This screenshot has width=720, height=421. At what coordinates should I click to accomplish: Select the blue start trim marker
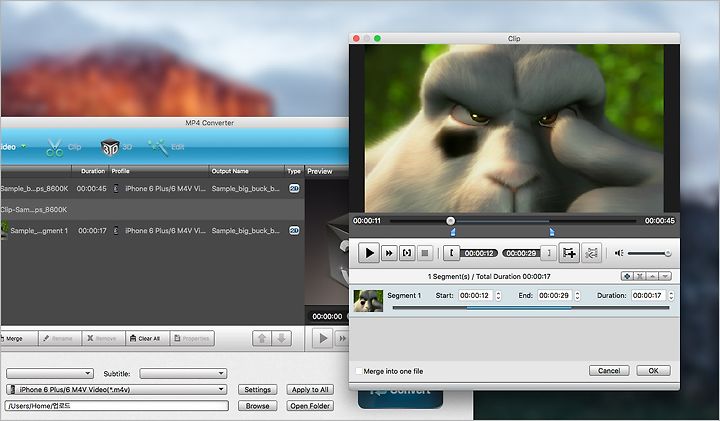point(453,232)
